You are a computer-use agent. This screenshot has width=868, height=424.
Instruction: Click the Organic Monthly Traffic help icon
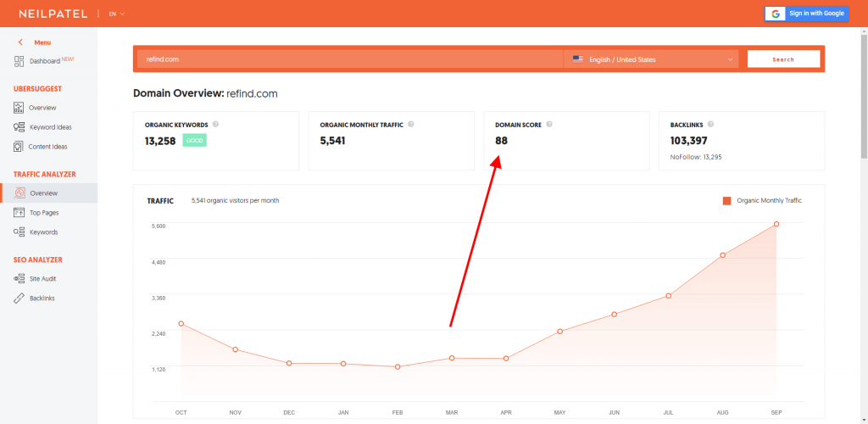[x=411, y=125]
